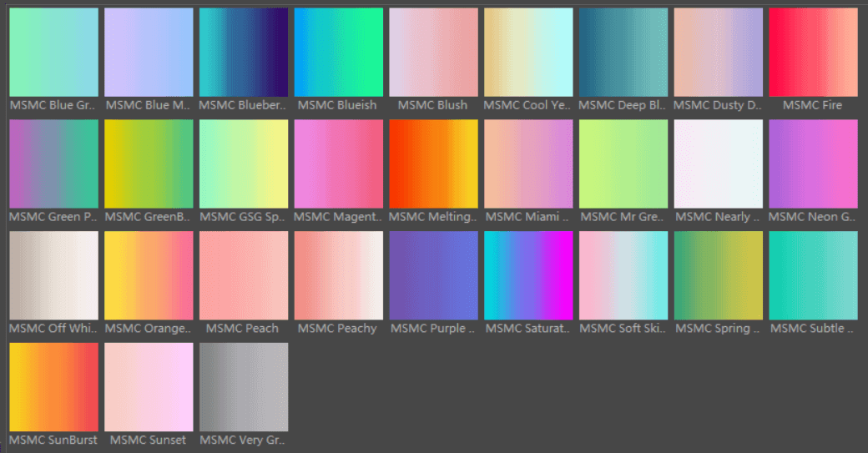Image resolution: width=868 pixels, height=453 pixels.
Task: Select the MSMC Blueberry gradient thumbnail
Action: click(x=244, y=53)
